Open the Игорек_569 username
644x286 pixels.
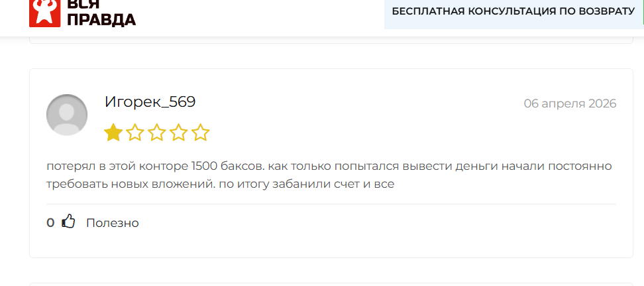point(150,102)
